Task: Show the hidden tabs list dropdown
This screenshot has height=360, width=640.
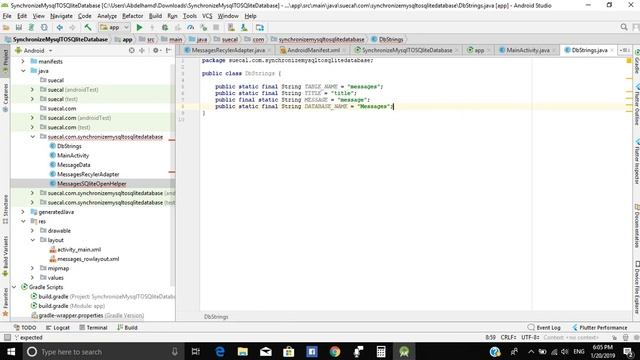Action: (624, 50)
